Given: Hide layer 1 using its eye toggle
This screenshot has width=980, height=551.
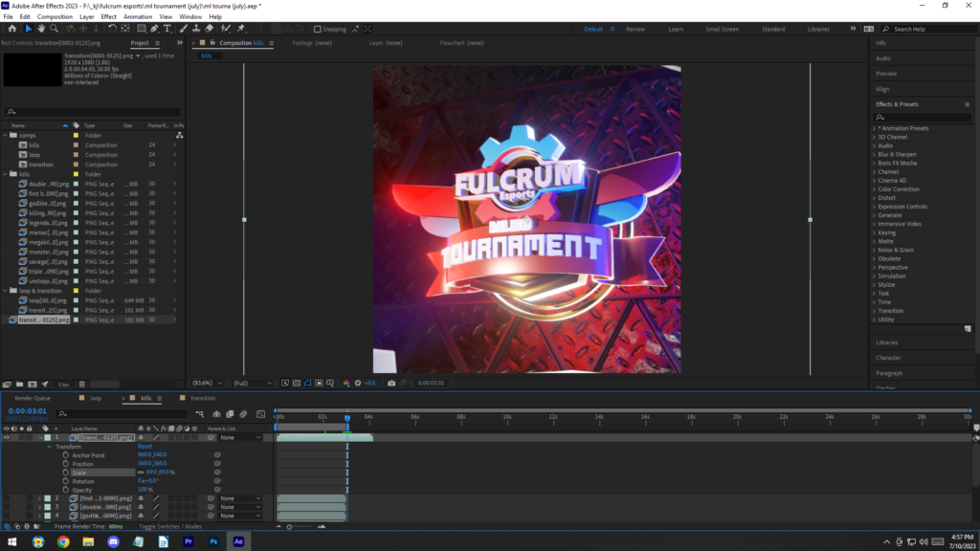Looking at the screenshot, I should 8,437.
